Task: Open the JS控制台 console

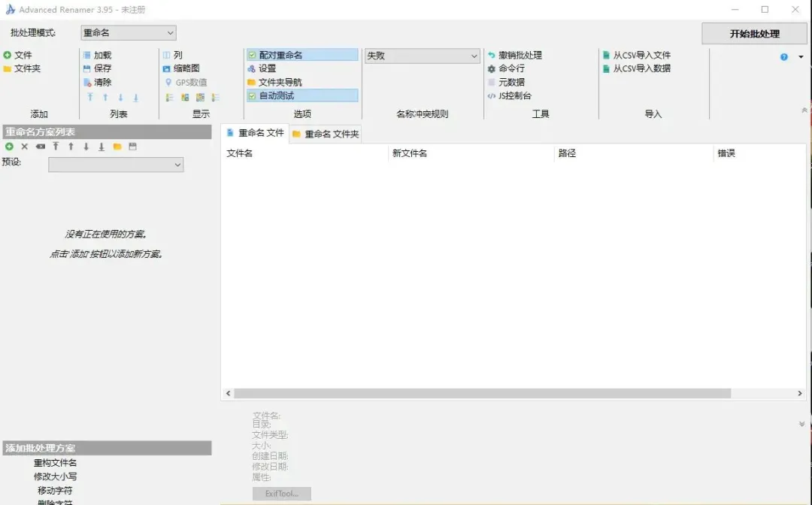Action: [510, 95]
